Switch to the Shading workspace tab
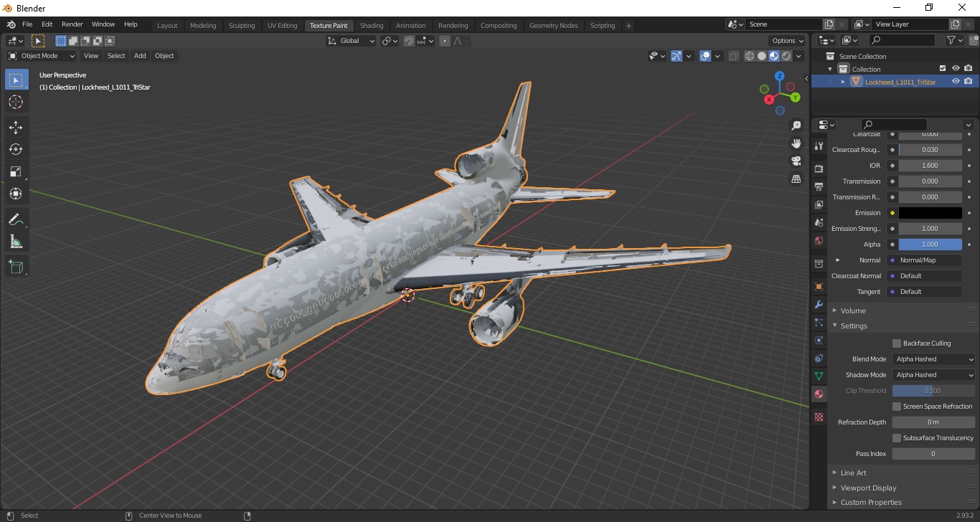The width and height of the screenshot is (980, 522). pyautogui.click(x=372, y=25)
